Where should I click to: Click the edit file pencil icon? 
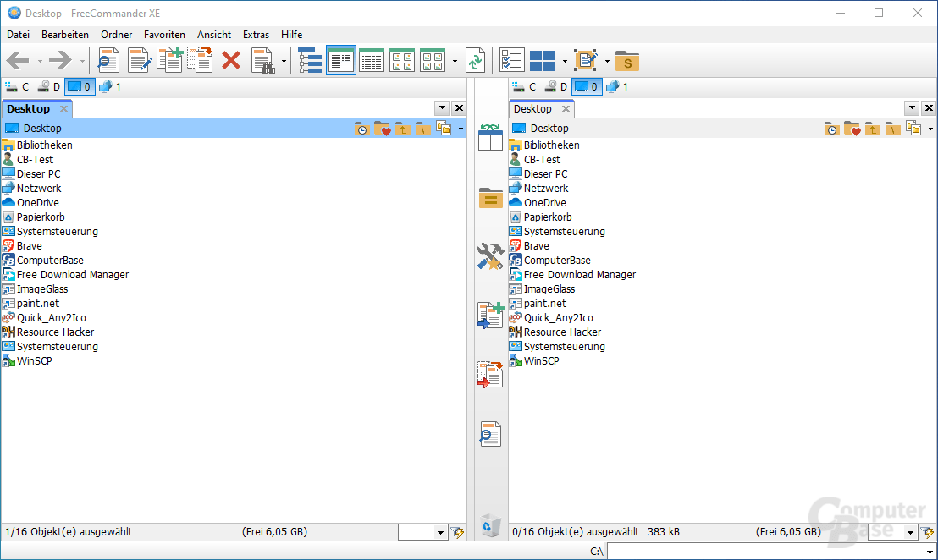pyautogui.click(x=137, y=61)
